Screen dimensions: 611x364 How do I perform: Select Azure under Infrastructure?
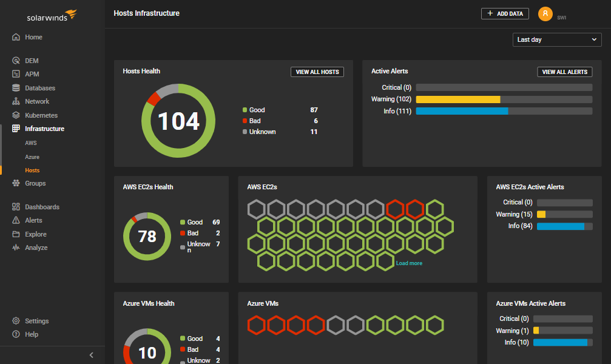tap(32, 157)
